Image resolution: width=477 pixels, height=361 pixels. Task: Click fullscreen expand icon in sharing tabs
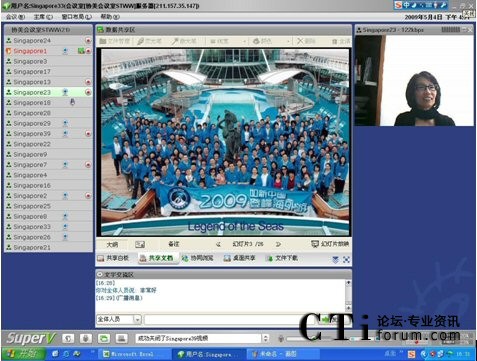pyautogui.click(x=346, y=260)
